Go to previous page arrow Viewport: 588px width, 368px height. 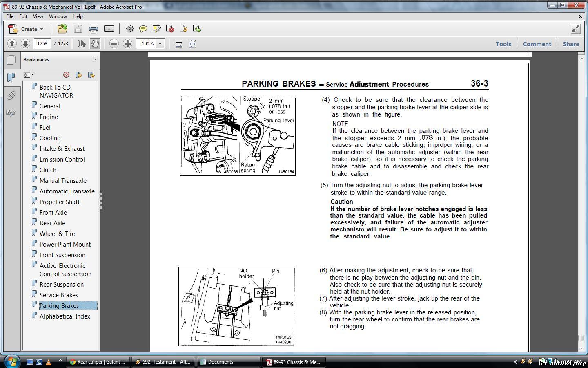12,44
